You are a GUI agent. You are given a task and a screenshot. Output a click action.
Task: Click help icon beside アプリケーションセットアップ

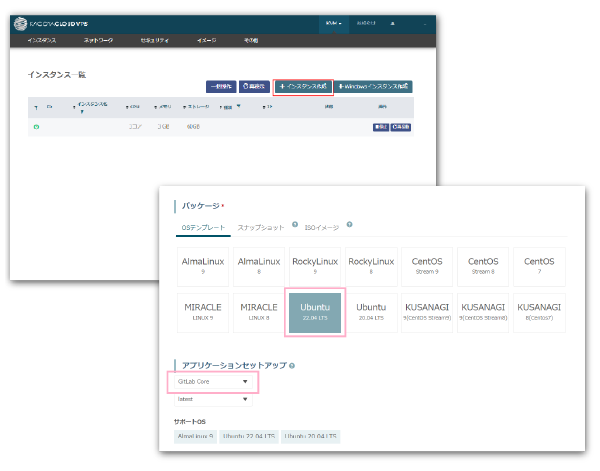click(x=292, y=365)
